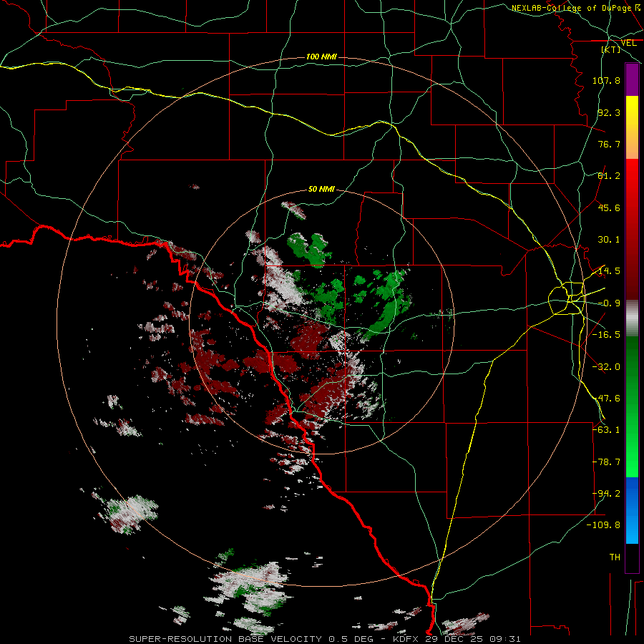644x644 pixels.
Task: Click the 100 NMI range ring label
Action: pyautogui.click(x=321, y=57)
